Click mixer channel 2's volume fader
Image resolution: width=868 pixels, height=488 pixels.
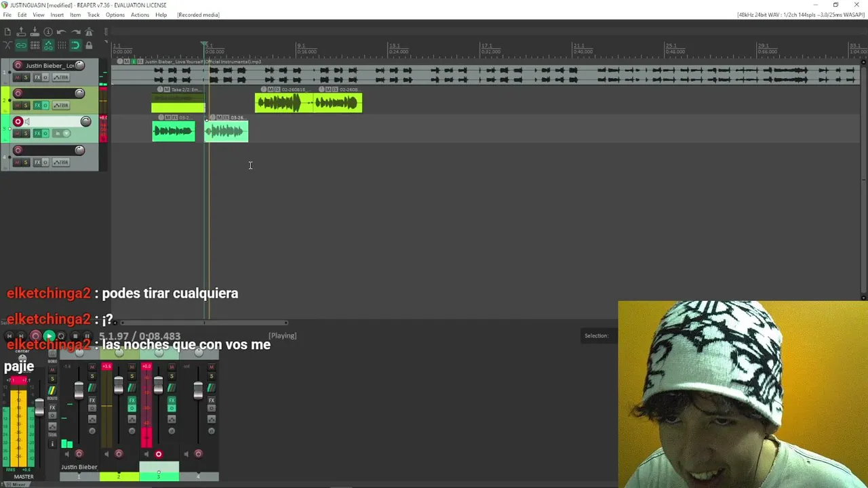[x=119, y=385]
